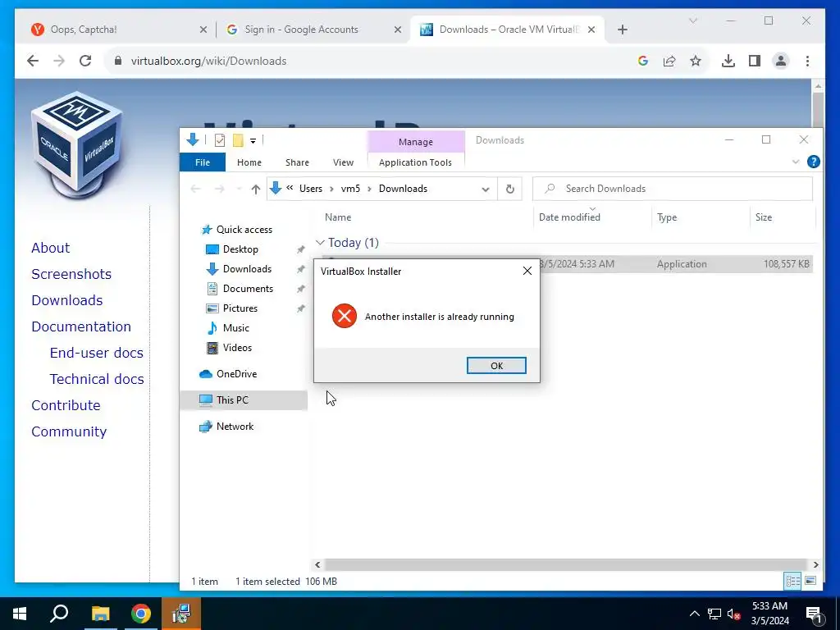The width and height of the screenshot is (840, 630).
Task: Click the Properties icon in quick access toolbar
Action: (220, 140)
